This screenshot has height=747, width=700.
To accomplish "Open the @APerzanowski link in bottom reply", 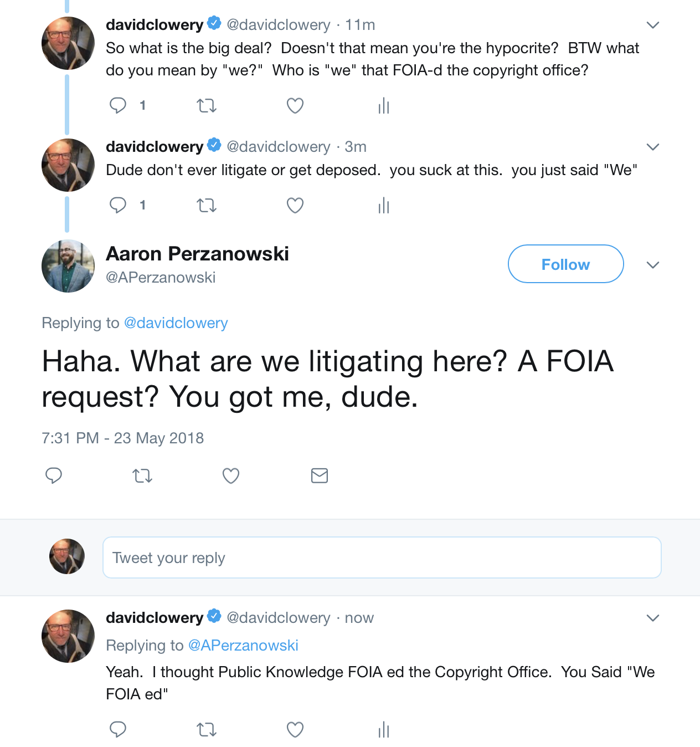I will [x=243, y=646].
